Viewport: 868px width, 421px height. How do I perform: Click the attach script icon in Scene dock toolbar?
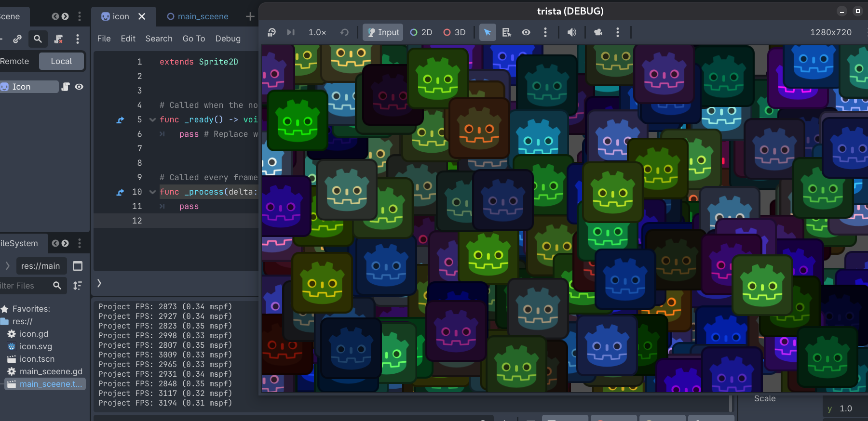click(x=58, y=39)
